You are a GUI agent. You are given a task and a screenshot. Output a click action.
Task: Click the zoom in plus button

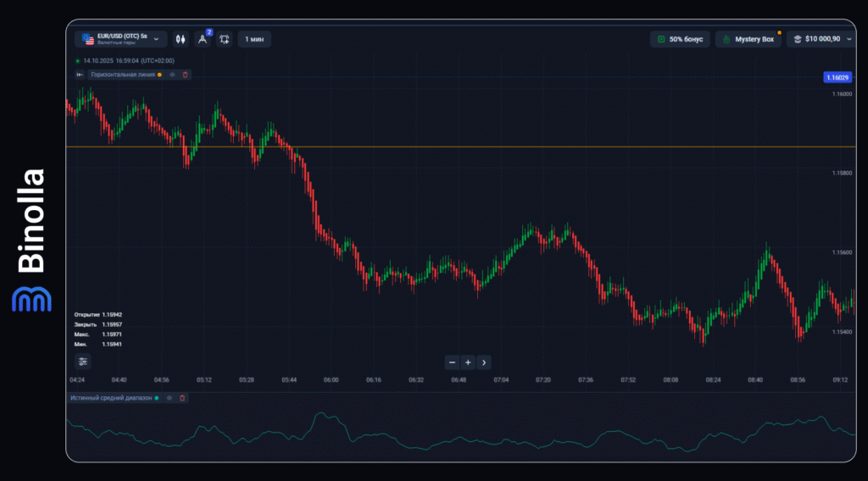point(468,362)
